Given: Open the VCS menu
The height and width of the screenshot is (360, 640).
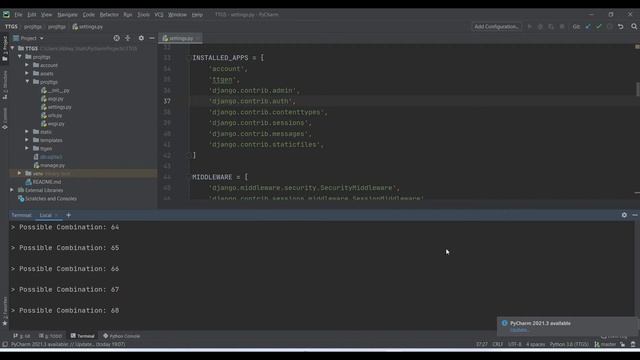Looking at the screenshot, I should (x=159, y=15).
